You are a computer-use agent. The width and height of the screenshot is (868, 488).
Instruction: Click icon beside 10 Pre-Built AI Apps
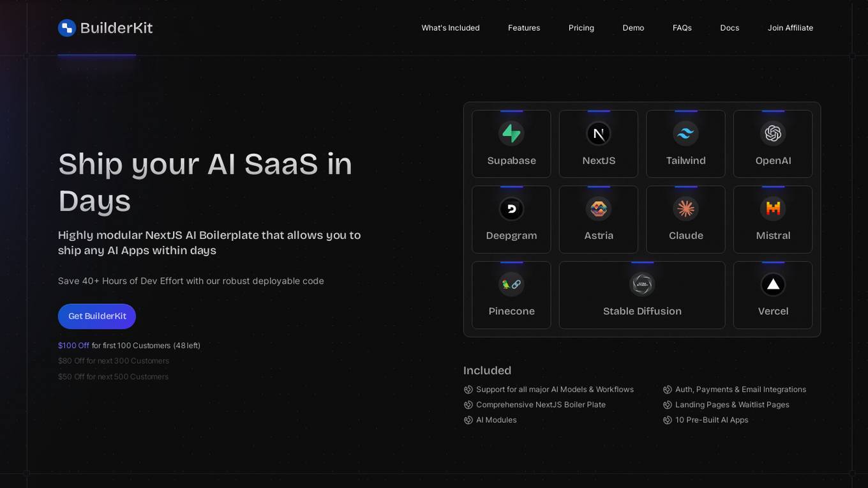pos(667,420)
